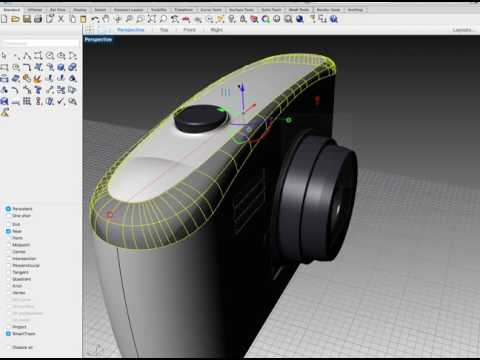Click the red car icon in toolbar

(x=186, y=19)
